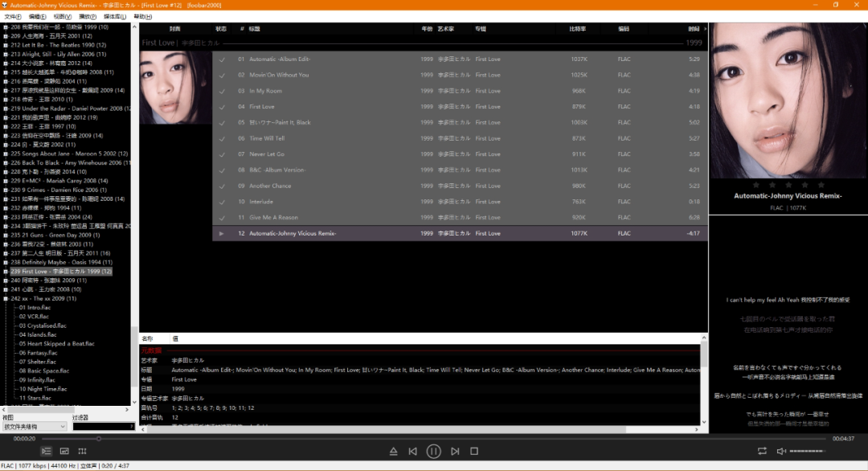Skip to the next track

[x=454, y=451]
